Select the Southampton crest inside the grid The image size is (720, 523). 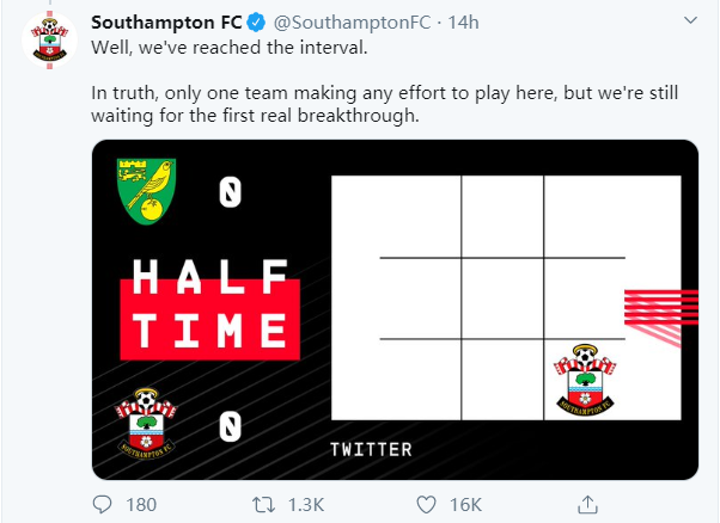click(585, 381)
